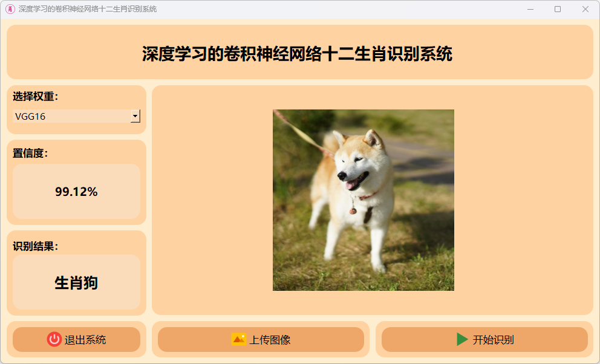Expand the weight selection dropdown arrow

tap(135, 116)
